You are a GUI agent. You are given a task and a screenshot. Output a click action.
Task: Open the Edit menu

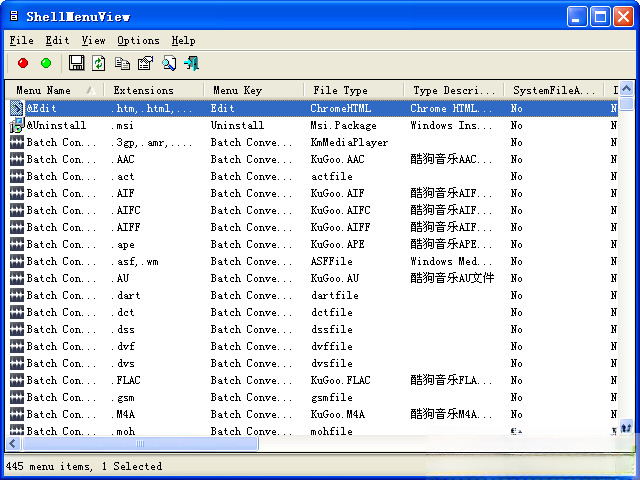pos(58,40)
